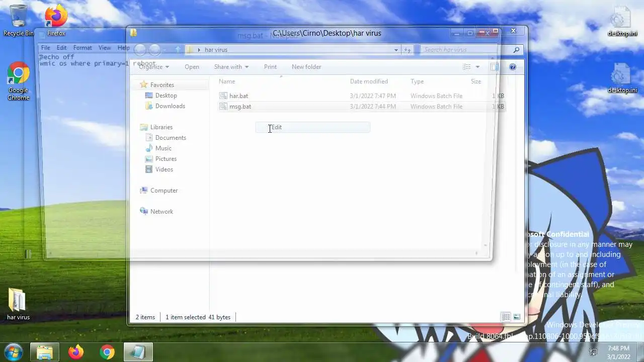This screenshot has height=362, width=644.
Task: Click the Chrome taskbar icon
Action: 107,352
